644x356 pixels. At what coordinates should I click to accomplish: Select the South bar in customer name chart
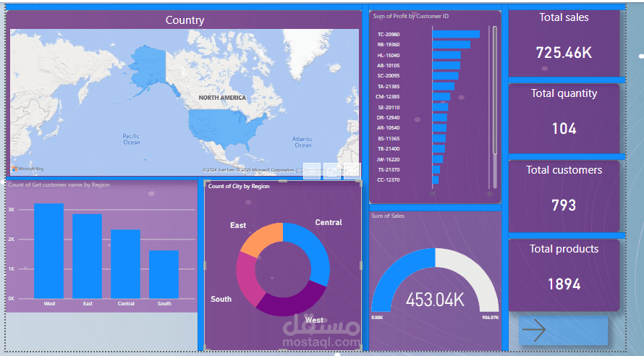coord(164,274)
